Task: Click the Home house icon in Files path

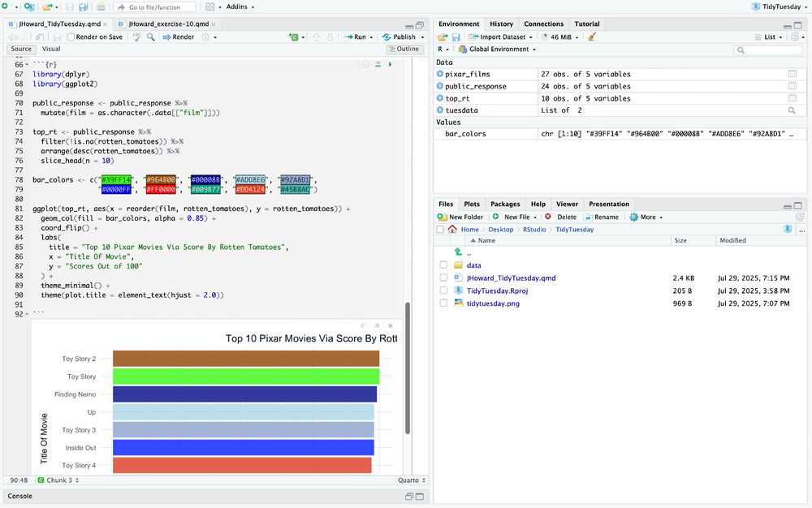Action: coord(452,229)
